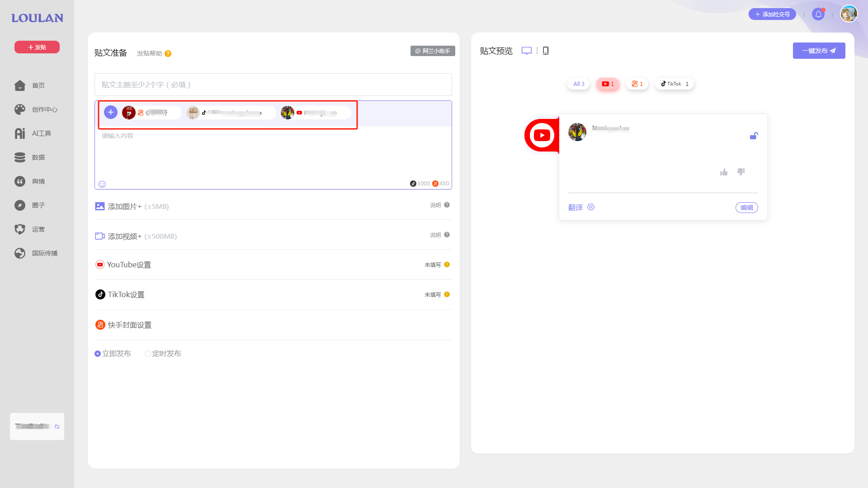Click the 编辑 edit button
Image resolution: width=868 pixels, height=488 pixels.
pyautogui.click(x=747, y=208)
